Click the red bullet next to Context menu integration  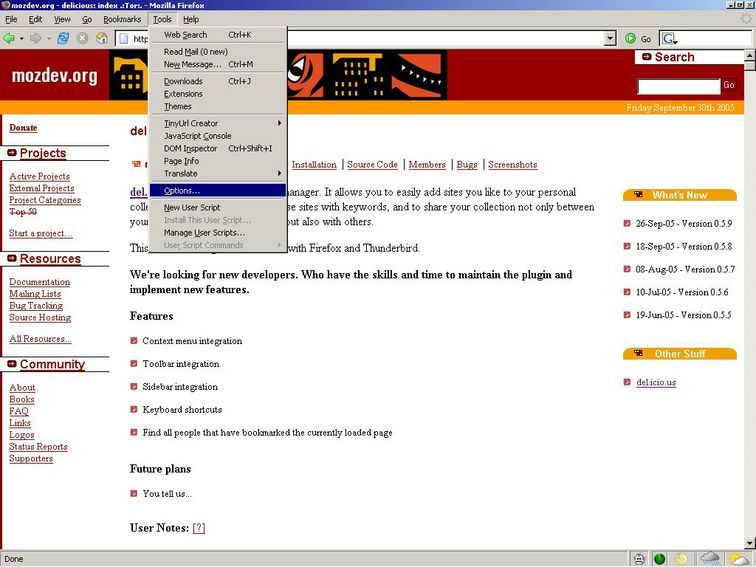point(134,341)
